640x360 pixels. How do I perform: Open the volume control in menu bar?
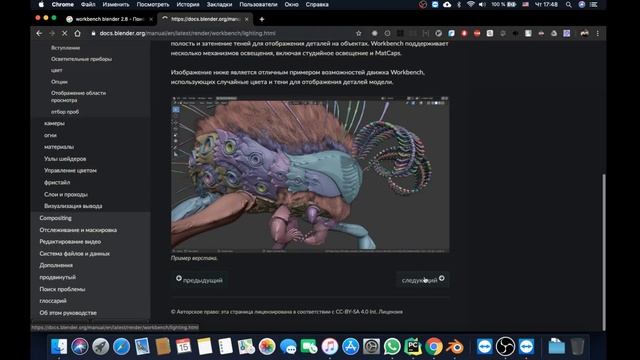[x=482, y=4]
